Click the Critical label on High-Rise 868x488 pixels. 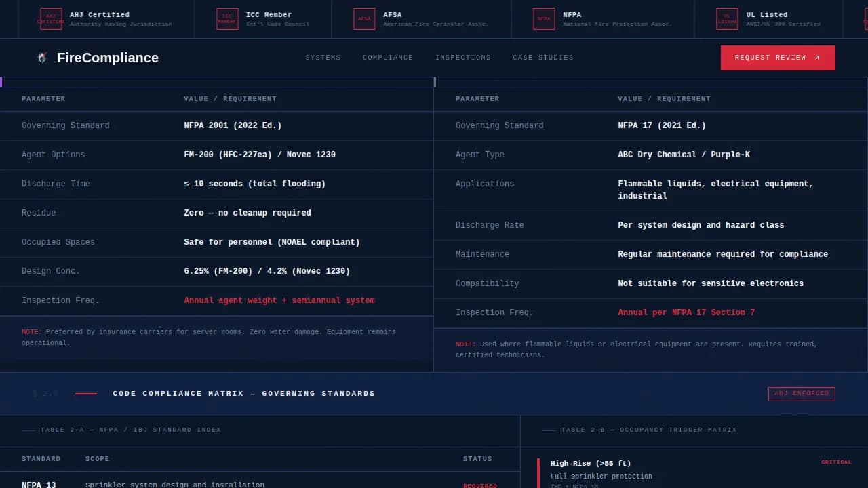tap(836, 462)
